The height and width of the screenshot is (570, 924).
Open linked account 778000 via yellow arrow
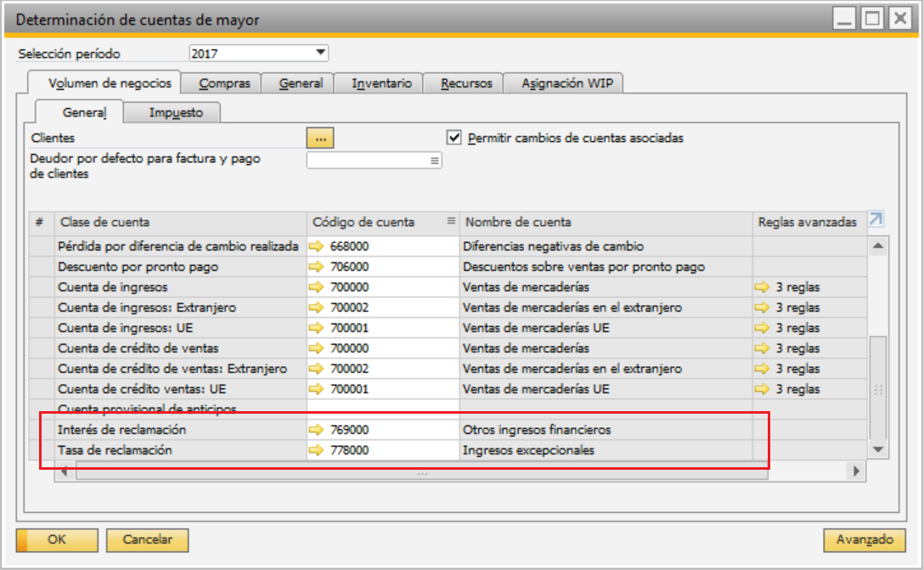point(318,450)
